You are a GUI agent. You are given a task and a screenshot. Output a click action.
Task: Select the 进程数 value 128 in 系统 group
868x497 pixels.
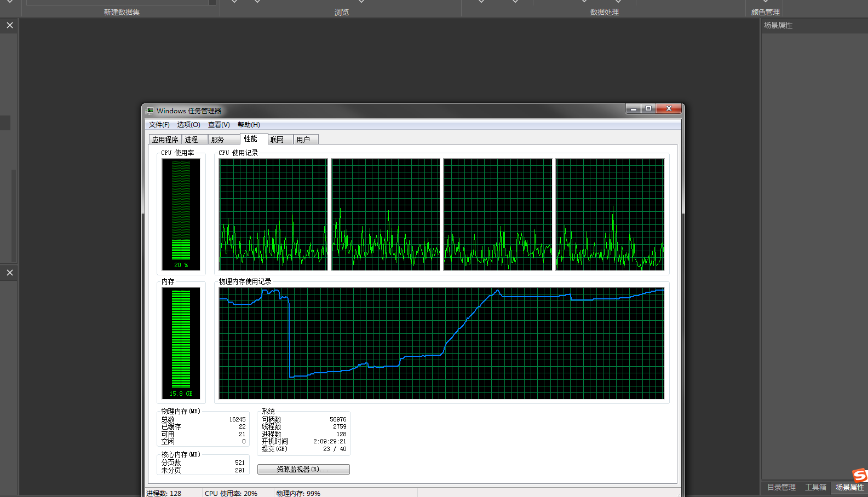point(341,434)
